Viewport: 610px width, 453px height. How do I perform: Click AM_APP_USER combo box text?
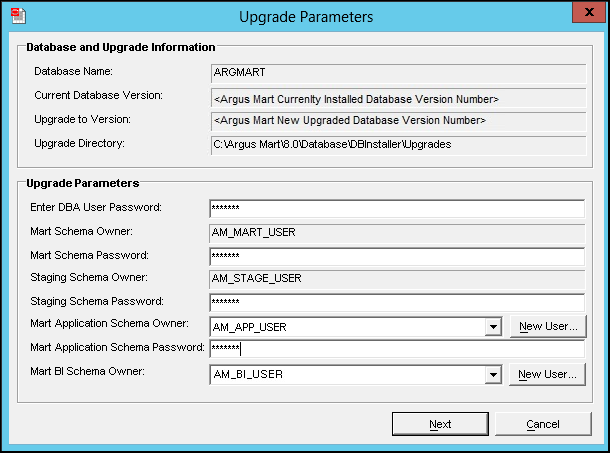click(x=249, y=327)
